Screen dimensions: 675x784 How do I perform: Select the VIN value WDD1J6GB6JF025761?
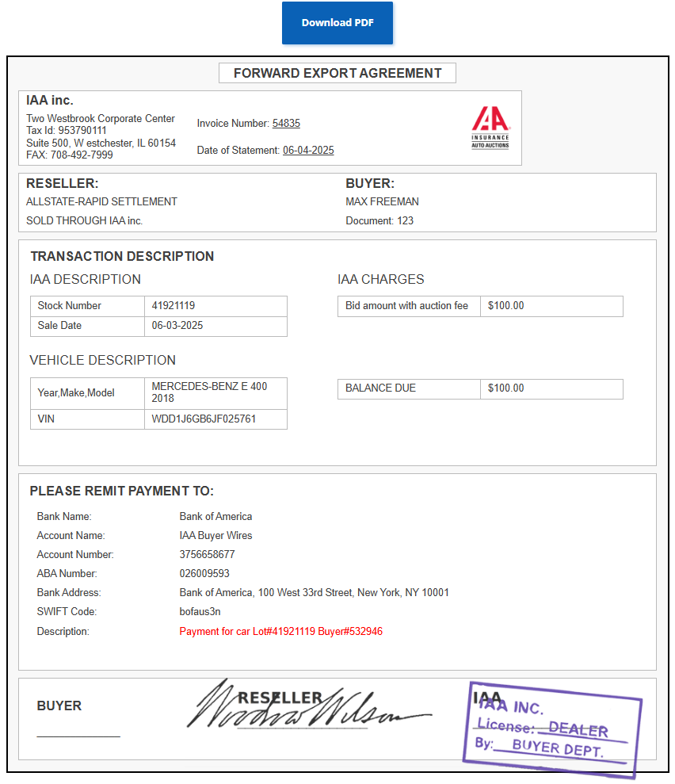tap(215, 419)
